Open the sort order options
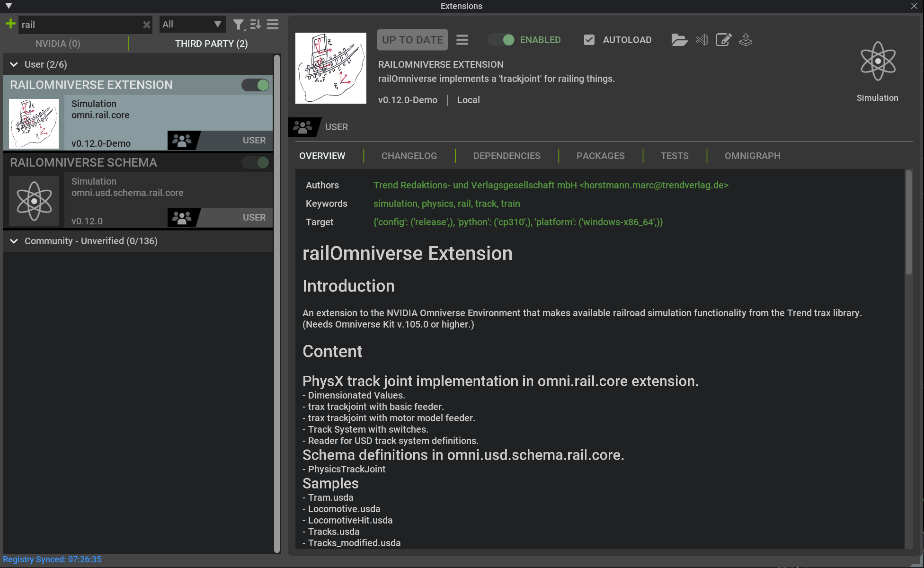924x568 pixels. [256, 24]
